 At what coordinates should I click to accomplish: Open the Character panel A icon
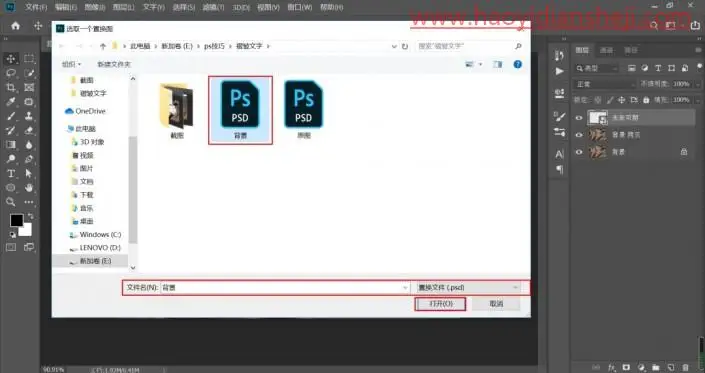coord(559,155)
